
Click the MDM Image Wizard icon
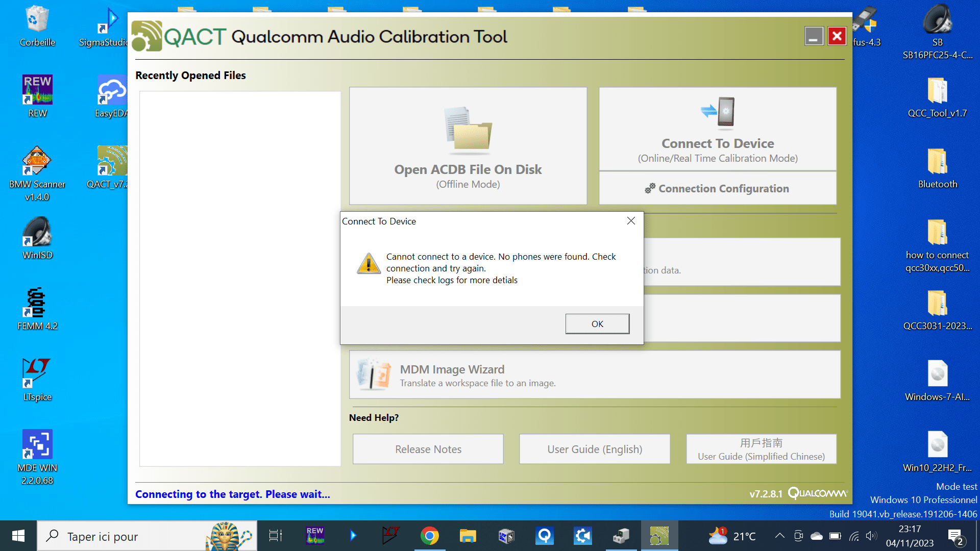[374, 374]
